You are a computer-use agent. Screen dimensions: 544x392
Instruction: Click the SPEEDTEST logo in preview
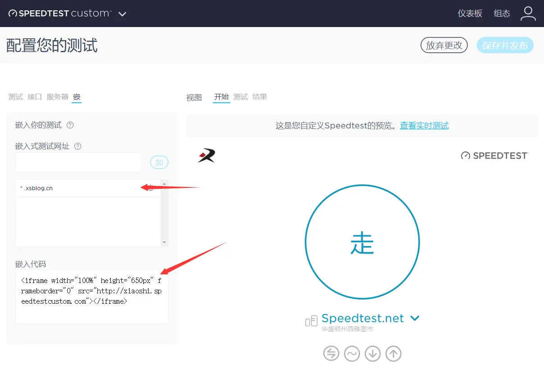[494, 155]
